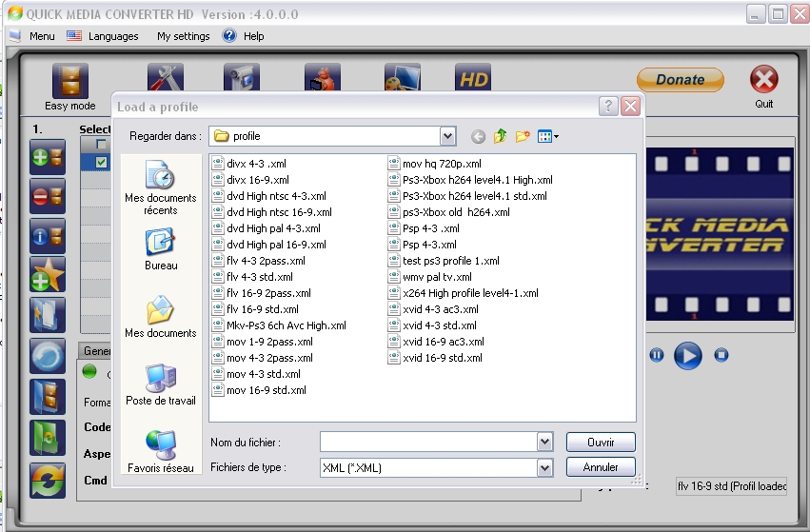Select file test ps3 profile 1.xml
The width and height of the screenshot is (810, 532).
pyautogui.click(x=445, y=261)
